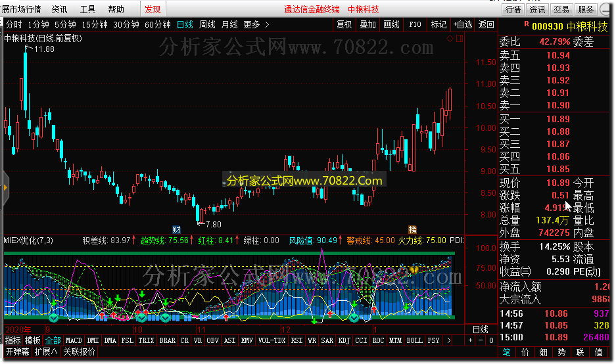Select the OBV indicator
This screenshot has height=364, width=616.
[212, 340]
